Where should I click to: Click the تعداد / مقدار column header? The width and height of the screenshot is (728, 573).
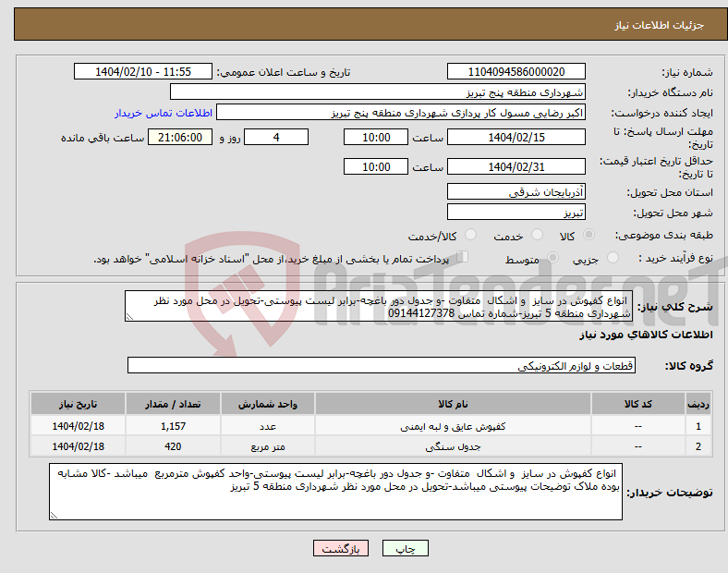pyautogui.click(x=173, y=404)
